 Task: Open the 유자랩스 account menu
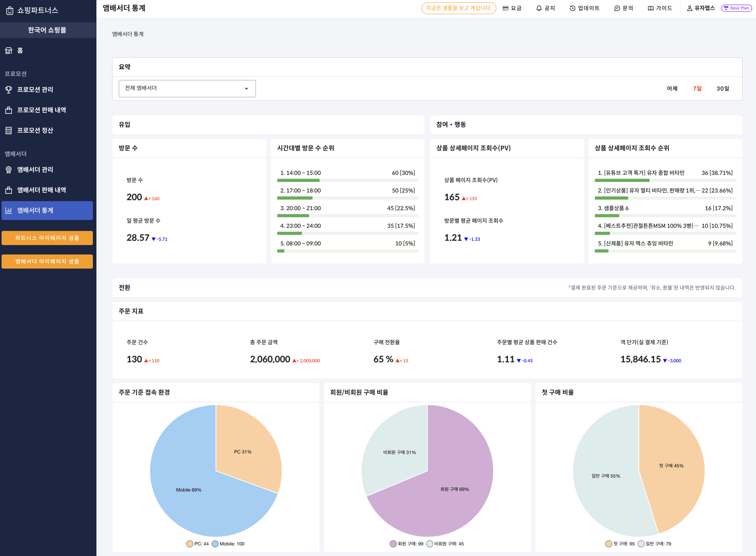tap(701, 8)
